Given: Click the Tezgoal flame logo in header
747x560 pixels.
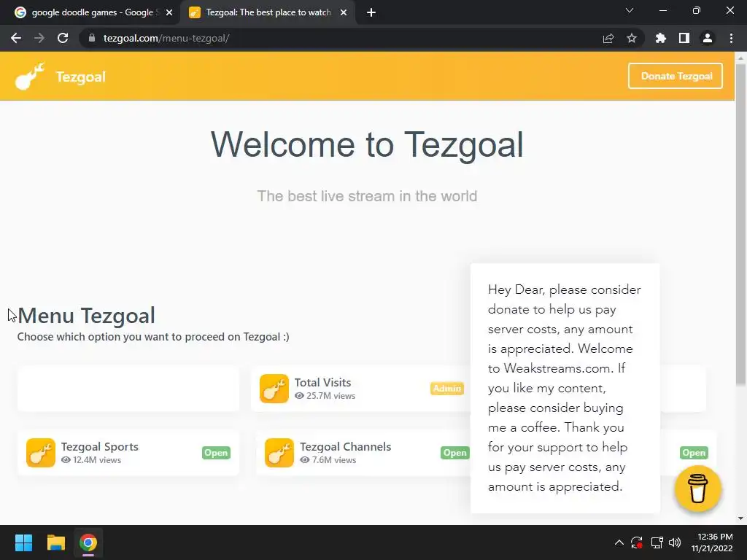Looking at the screenshot, I should coord(29,76).
